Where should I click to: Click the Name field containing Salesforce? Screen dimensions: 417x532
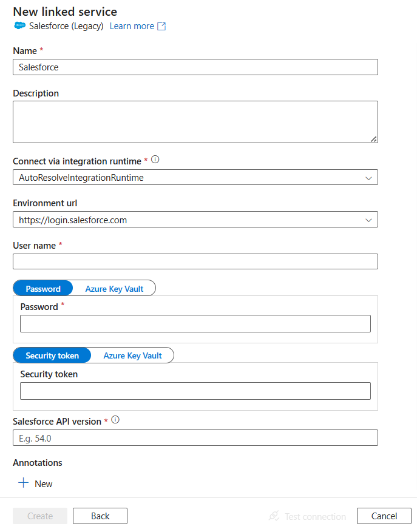[x=195, y=67]
